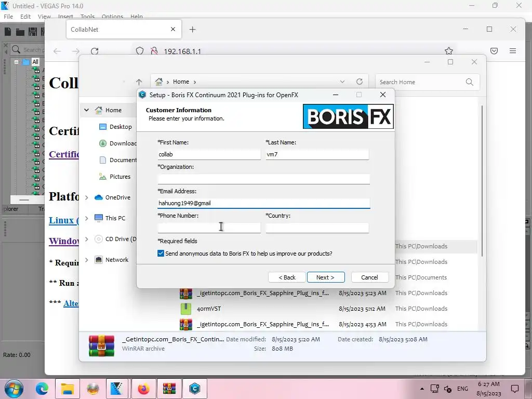
Task: Collapse the All folder in VEGAS explorer tree
Action: (x=16, y=62)
